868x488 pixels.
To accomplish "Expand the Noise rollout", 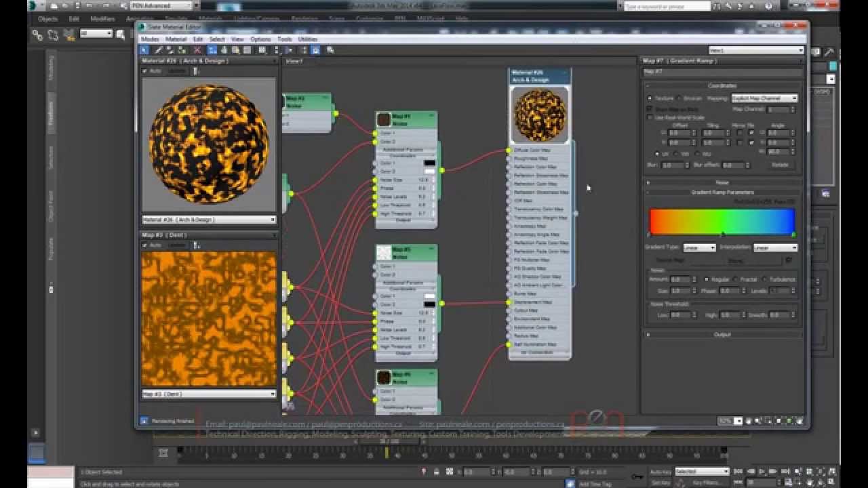I will [x=723, y=182].
